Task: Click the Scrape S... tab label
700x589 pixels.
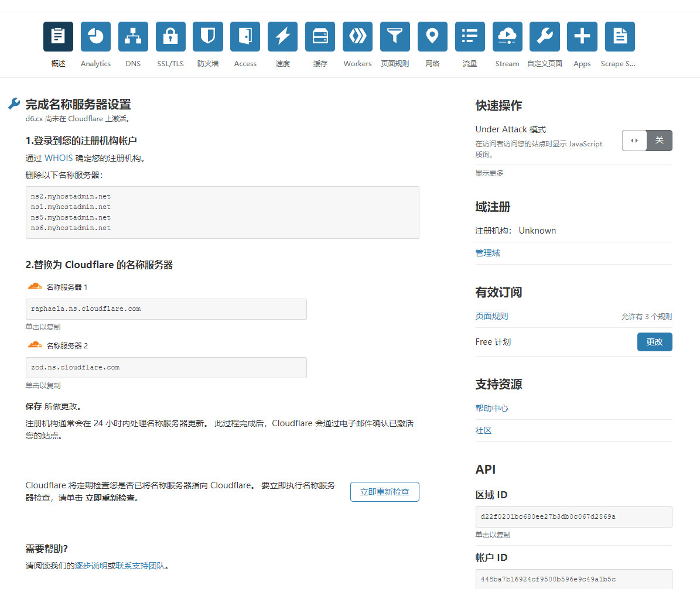Action: pyautogui.click(x=619, y=64)
